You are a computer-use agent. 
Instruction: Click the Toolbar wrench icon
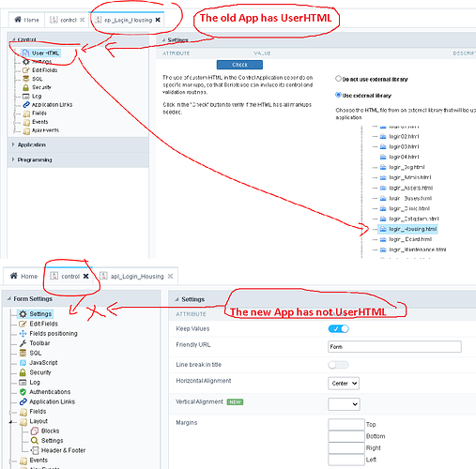tap(23, 343)
